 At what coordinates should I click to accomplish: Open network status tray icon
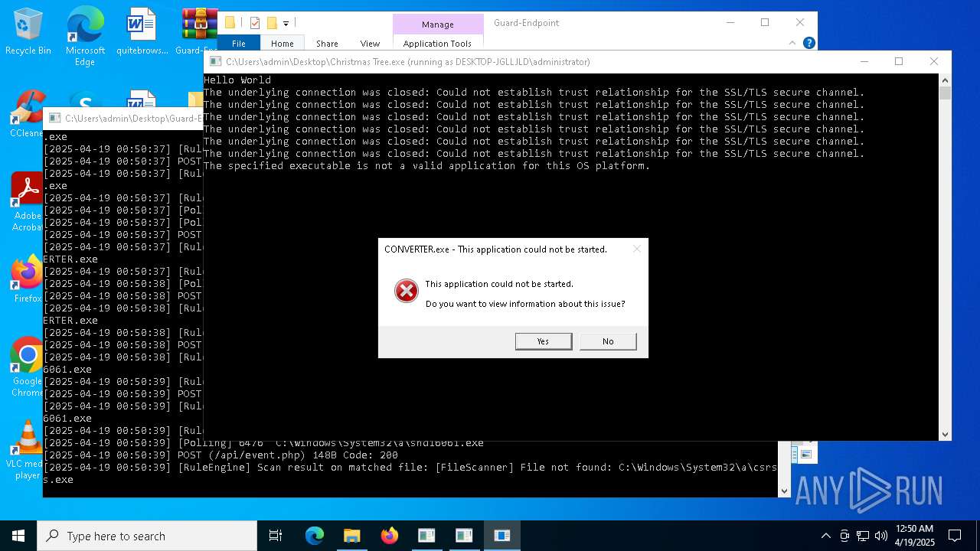point(863,536)
